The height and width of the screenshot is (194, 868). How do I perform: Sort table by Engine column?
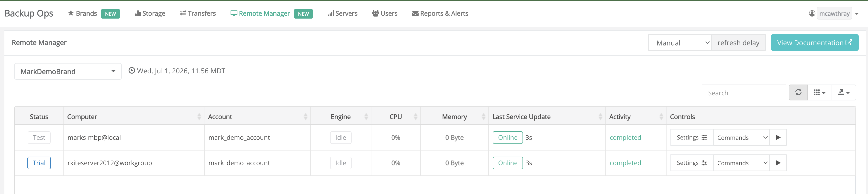[x=341, y=117]
